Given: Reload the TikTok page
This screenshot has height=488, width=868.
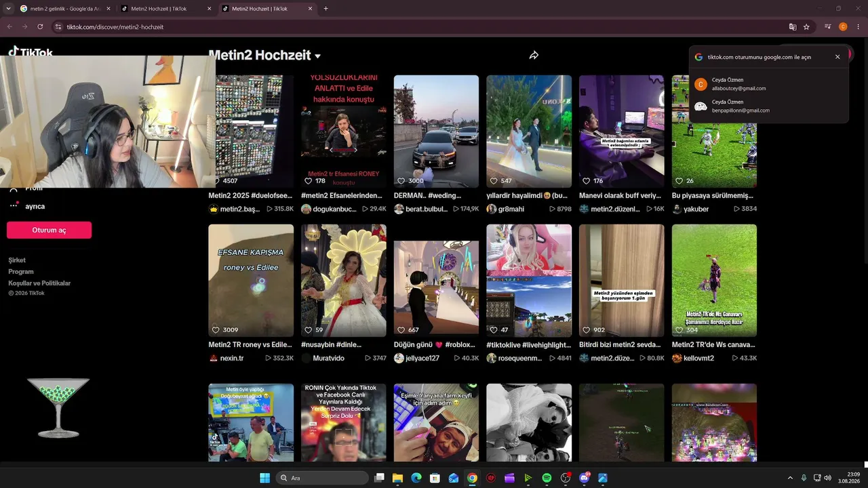Looking at the screenshot, I should point(40,27).
